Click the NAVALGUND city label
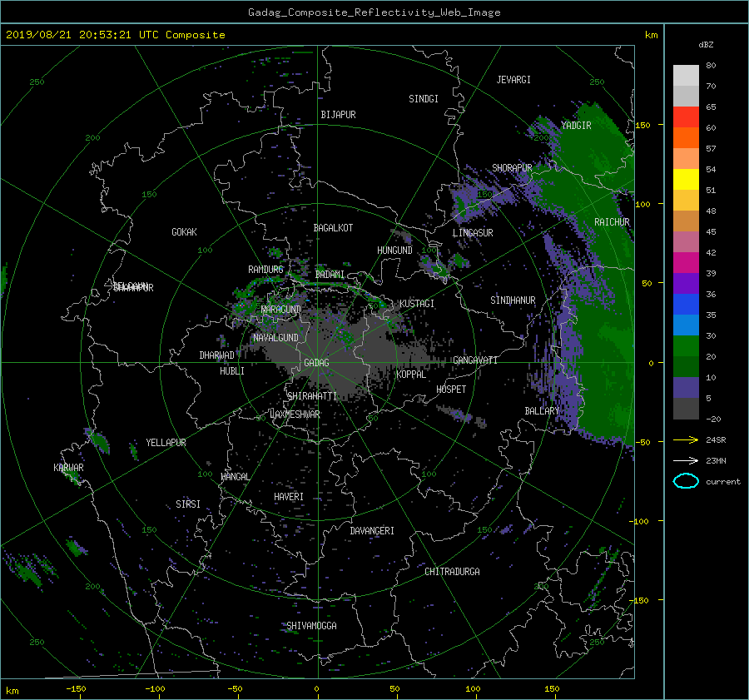 [275, 337]
